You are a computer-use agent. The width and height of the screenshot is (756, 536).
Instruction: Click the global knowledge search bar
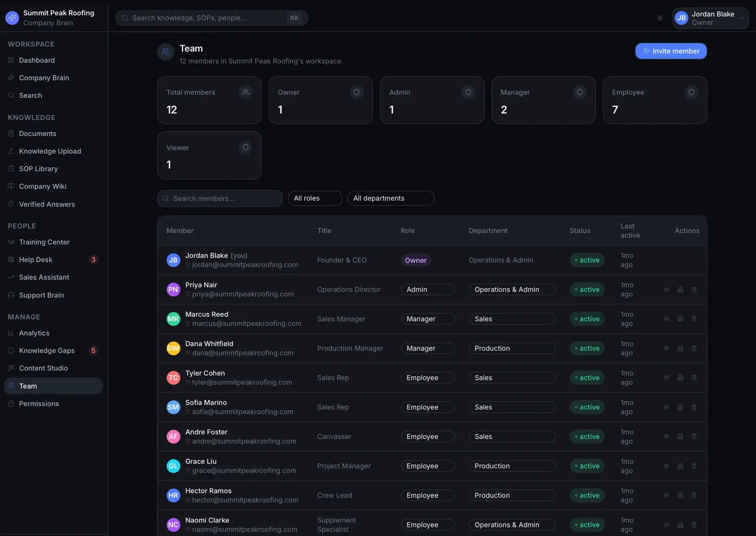tap(211, 18)
